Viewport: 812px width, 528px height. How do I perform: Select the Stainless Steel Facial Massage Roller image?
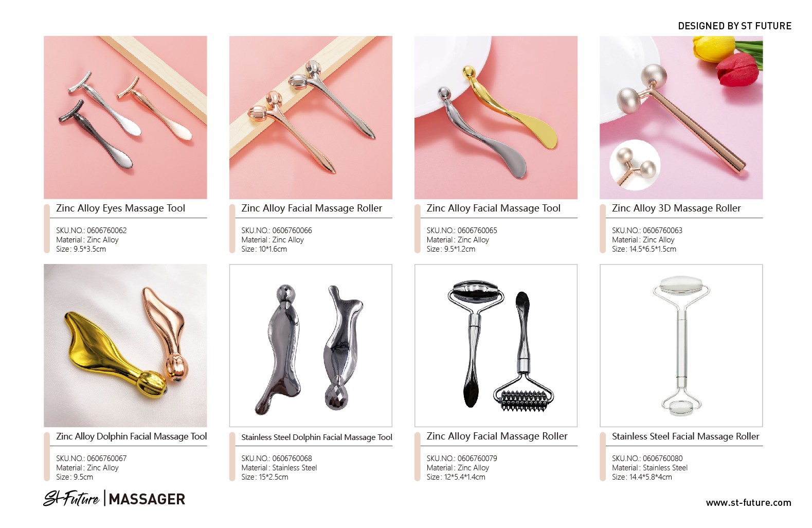(x=681, y=345)
